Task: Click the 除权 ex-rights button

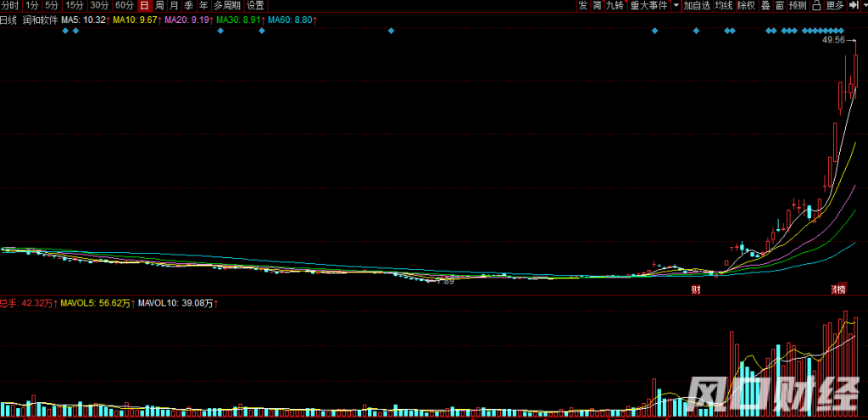Action: pyautogui.click(x=746, y=6)
